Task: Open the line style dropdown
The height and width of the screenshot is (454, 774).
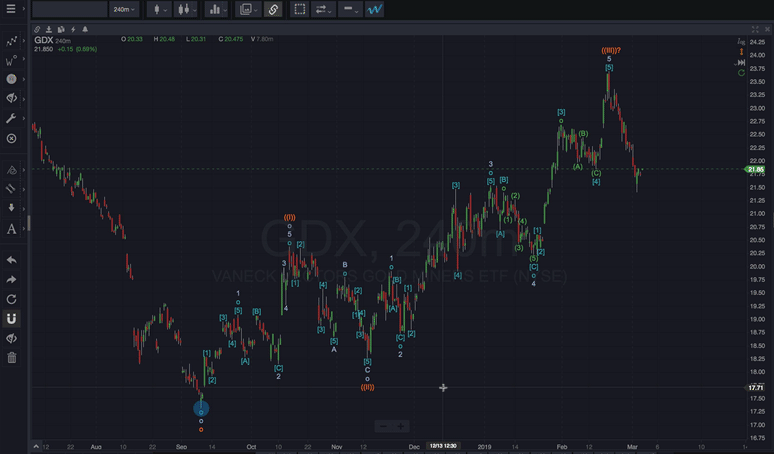Action: click(x=350, y=9)
